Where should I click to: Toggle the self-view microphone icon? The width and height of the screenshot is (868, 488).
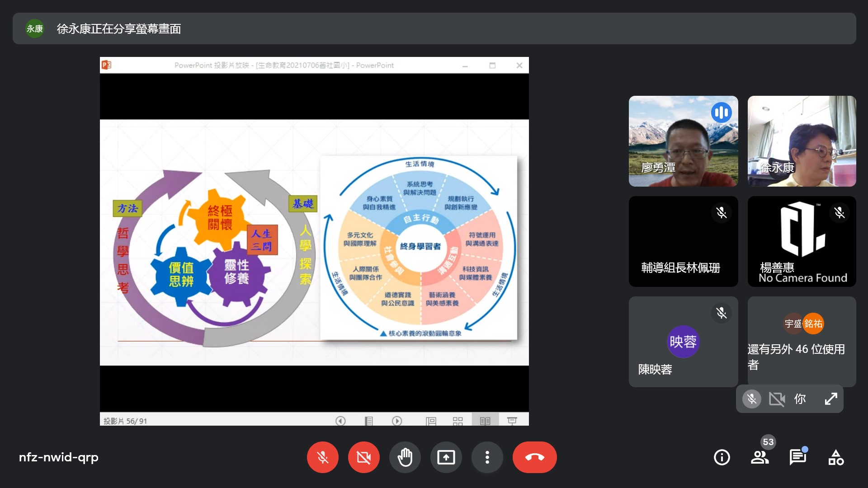751,399
